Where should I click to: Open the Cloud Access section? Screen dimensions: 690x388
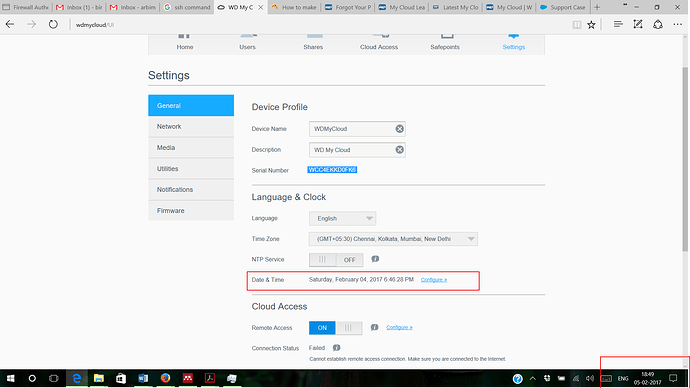click(379, 43)
